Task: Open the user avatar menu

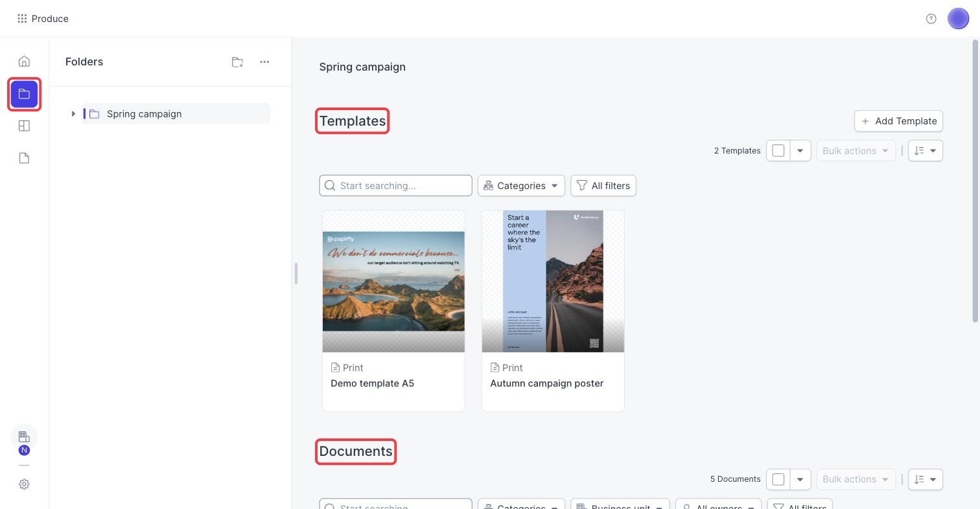Action: [x=958, y=19]
